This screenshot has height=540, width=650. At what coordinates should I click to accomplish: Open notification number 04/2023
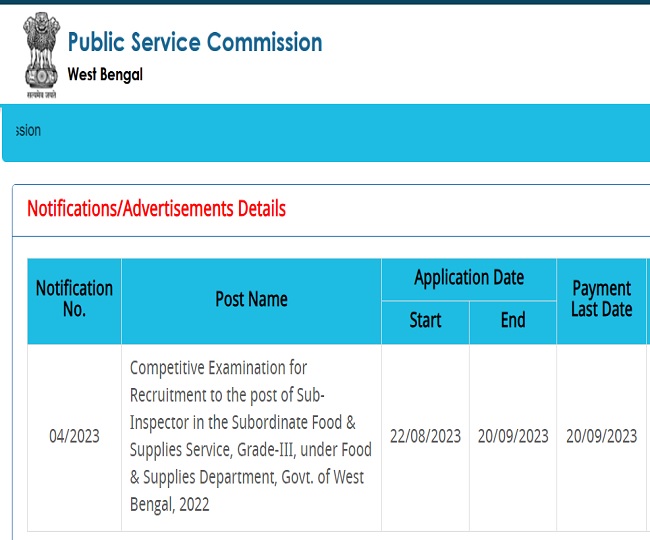74,436
